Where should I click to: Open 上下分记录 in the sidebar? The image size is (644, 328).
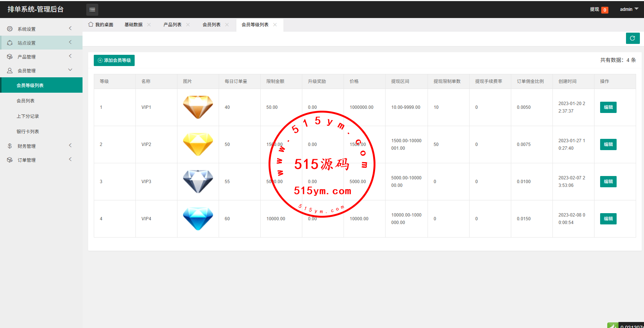coord(28,116)
